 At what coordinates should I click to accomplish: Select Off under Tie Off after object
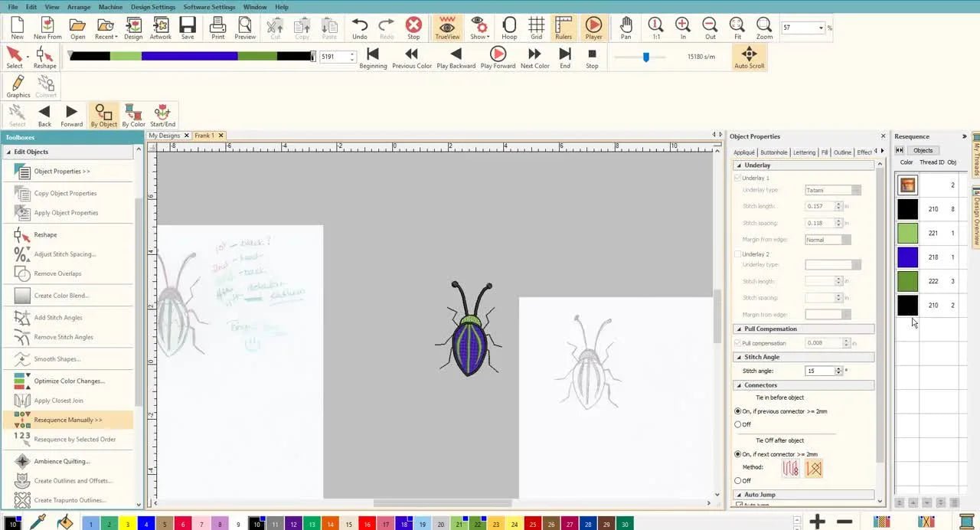[738, 481]
